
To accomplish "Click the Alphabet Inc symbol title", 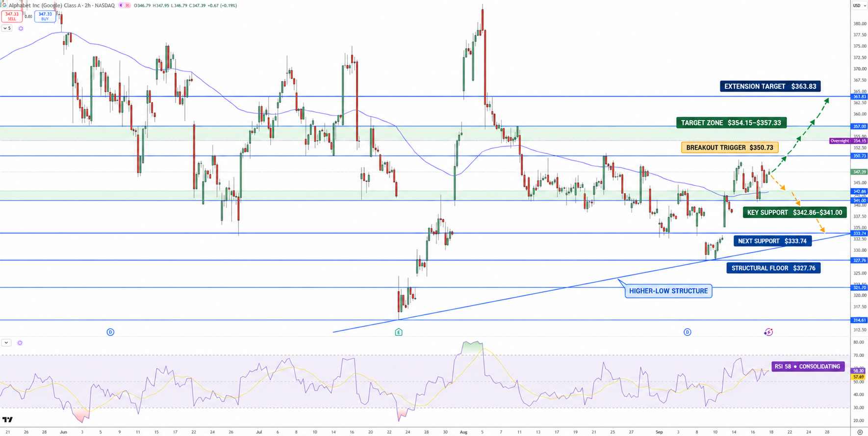I will click(x=61, y=5).
